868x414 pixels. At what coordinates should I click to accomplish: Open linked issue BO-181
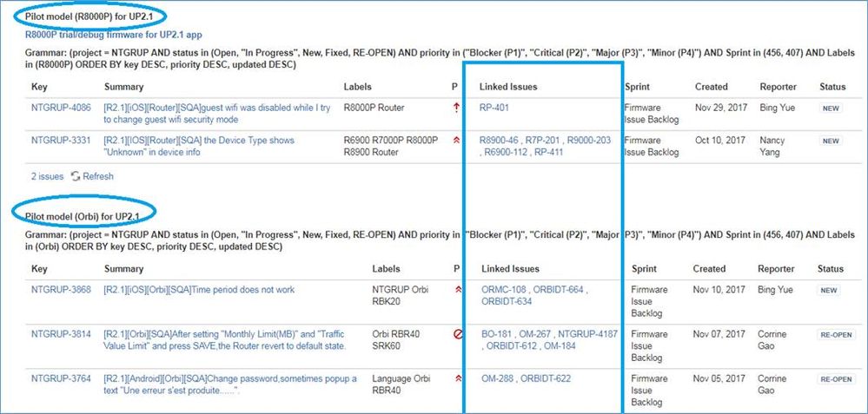pyautogui.click(x=496, y=334)
